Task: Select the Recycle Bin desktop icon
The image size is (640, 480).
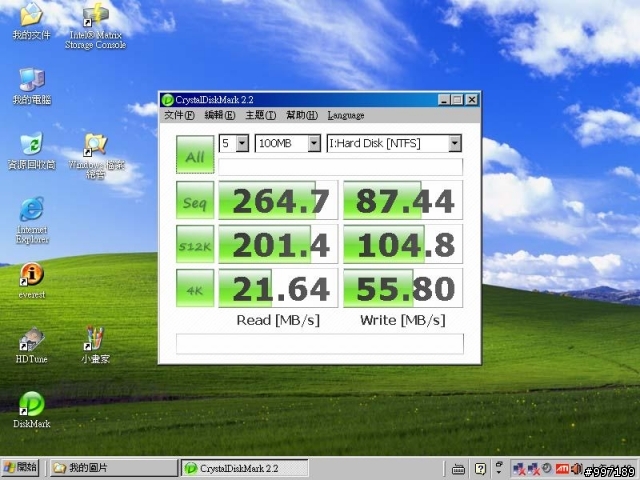Action: pyautogui.click(x=31, y=144)
